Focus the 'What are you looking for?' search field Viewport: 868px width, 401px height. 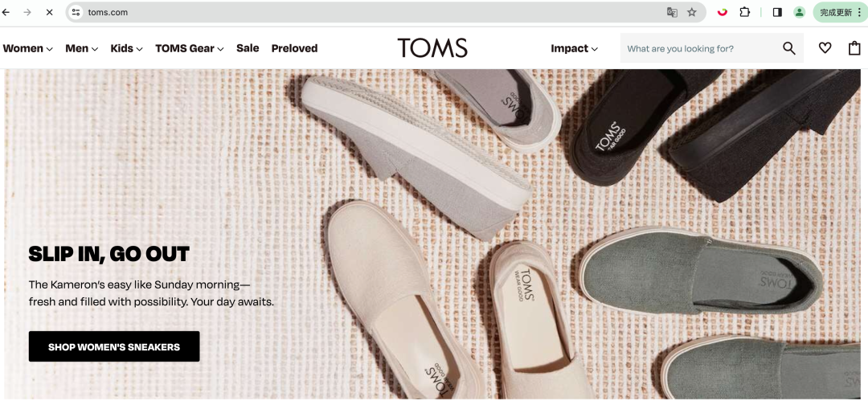[x=702, y=48]
